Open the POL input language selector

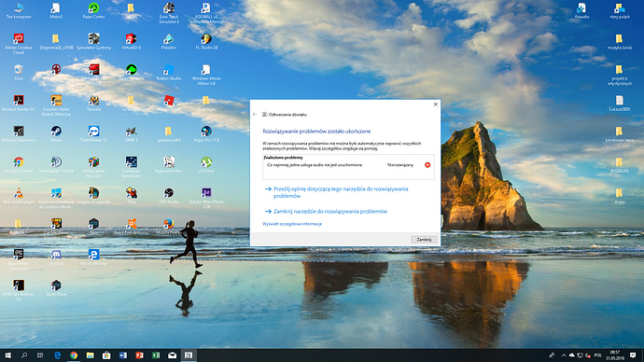(x=598, y=355)
